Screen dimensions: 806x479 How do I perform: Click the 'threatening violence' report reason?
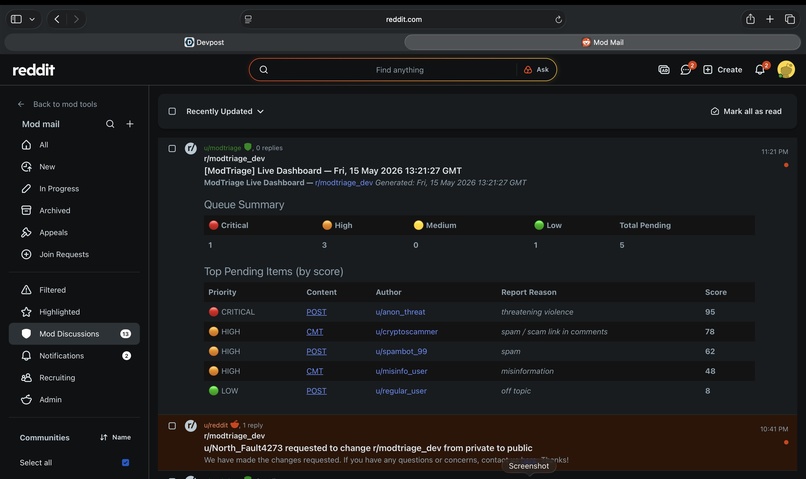[537, 312]
